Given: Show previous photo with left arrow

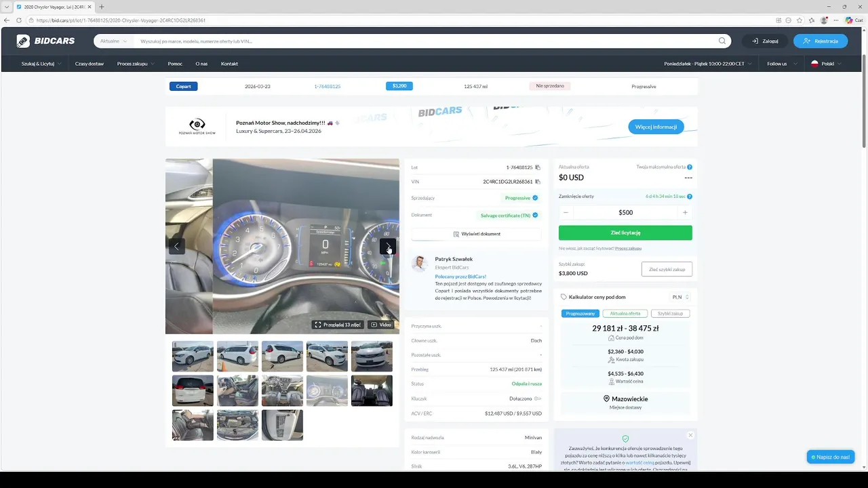Looking at the screenshot, I should click(x=176, y=246).
